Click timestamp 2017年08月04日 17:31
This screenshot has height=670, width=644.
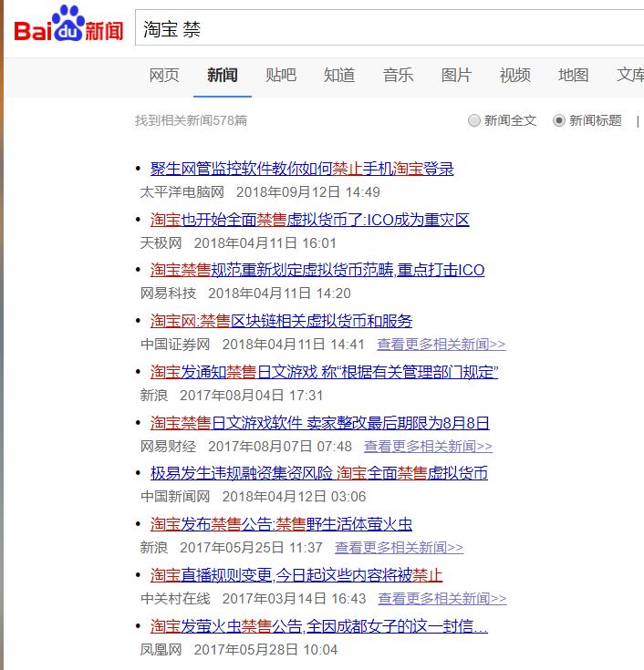coord(252,396)
